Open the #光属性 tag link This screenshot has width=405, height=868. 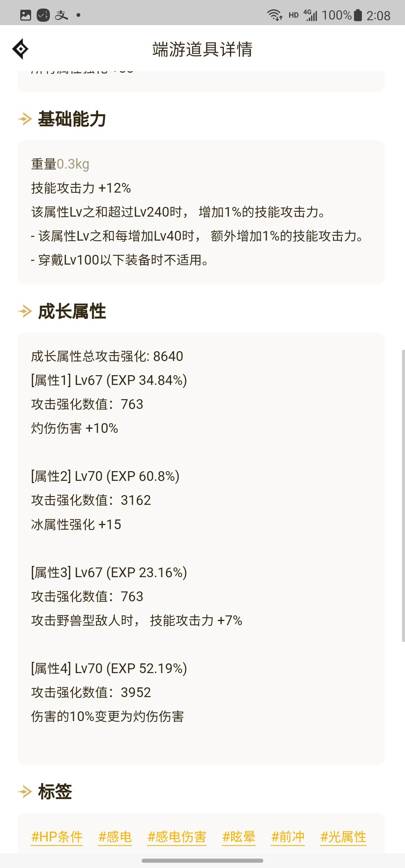click(343, 837)
